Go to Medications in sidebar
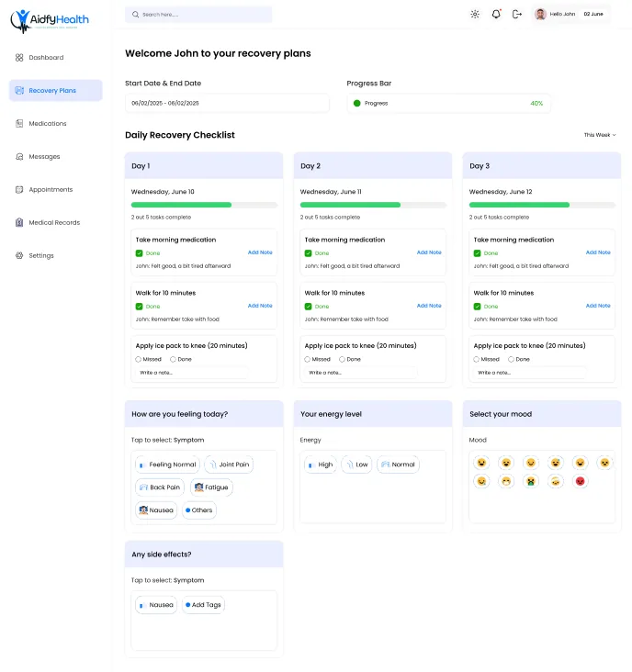632x672 pixels. click(48, 123)
